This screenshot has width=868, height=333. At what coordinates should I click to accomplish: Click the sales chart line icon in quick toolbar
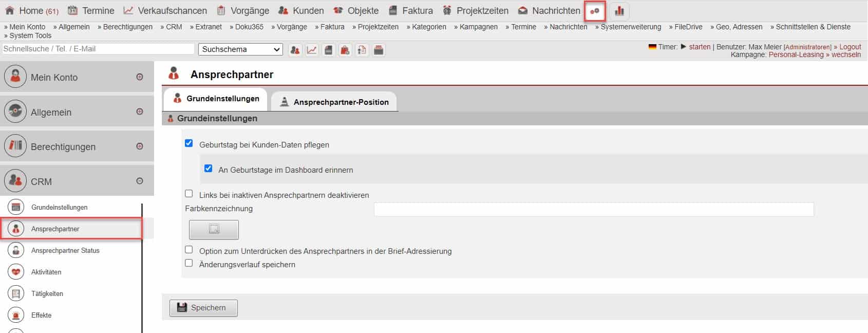pos(312,50)
